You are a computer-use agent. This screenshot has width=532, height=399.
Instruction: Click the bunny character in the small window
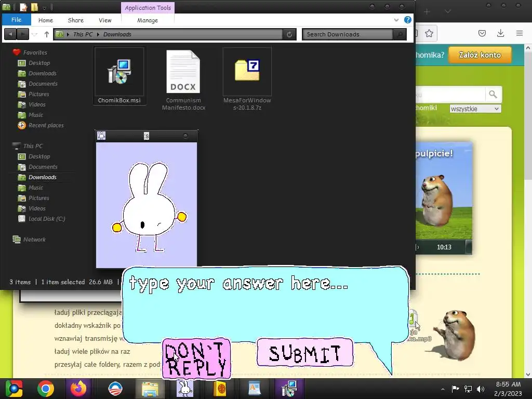149,207
